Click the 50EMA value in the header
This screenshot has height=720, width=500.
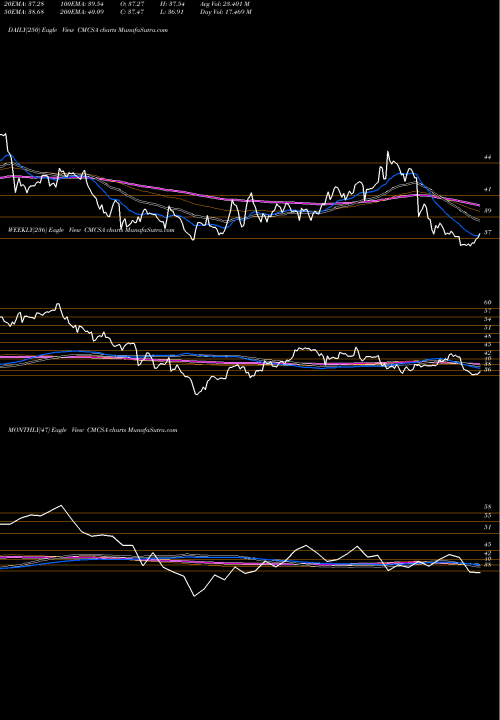(x=24, y=12)
